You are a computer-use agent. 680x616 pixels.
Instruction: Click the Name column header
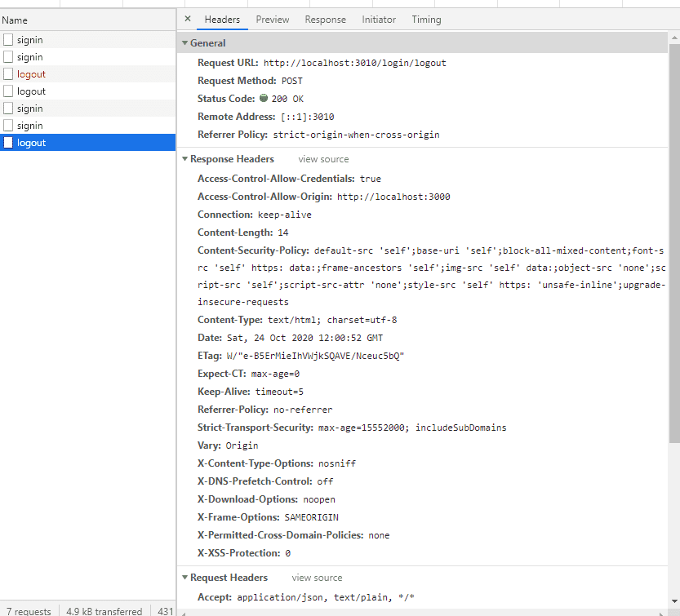point(87,20)
